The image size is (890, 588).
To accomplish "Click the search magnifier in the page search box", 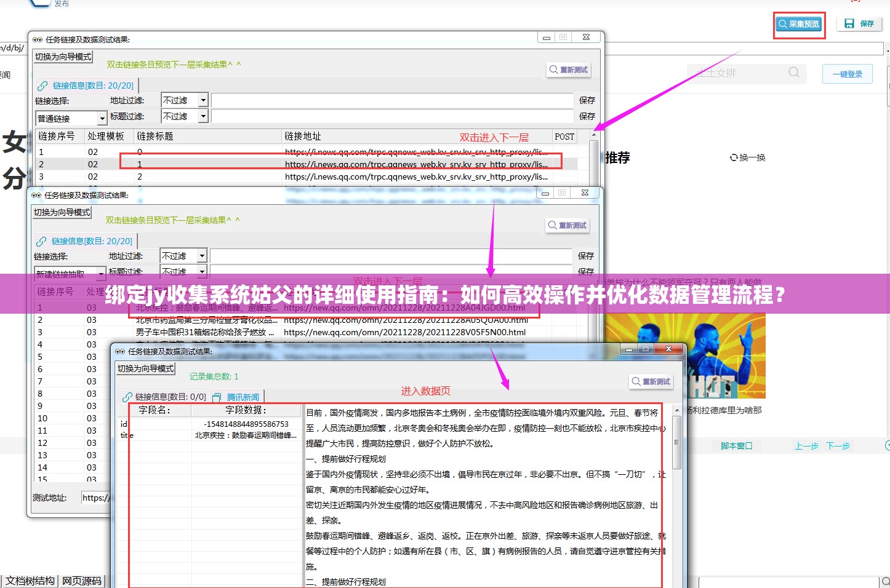I will pyautogui.click(x=794, y=73).
